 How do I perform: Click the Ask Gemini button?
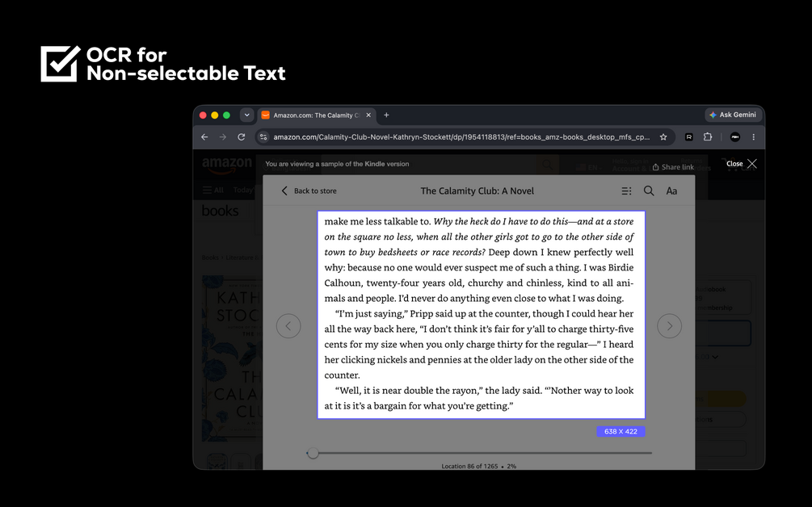[x=733, y=115]
